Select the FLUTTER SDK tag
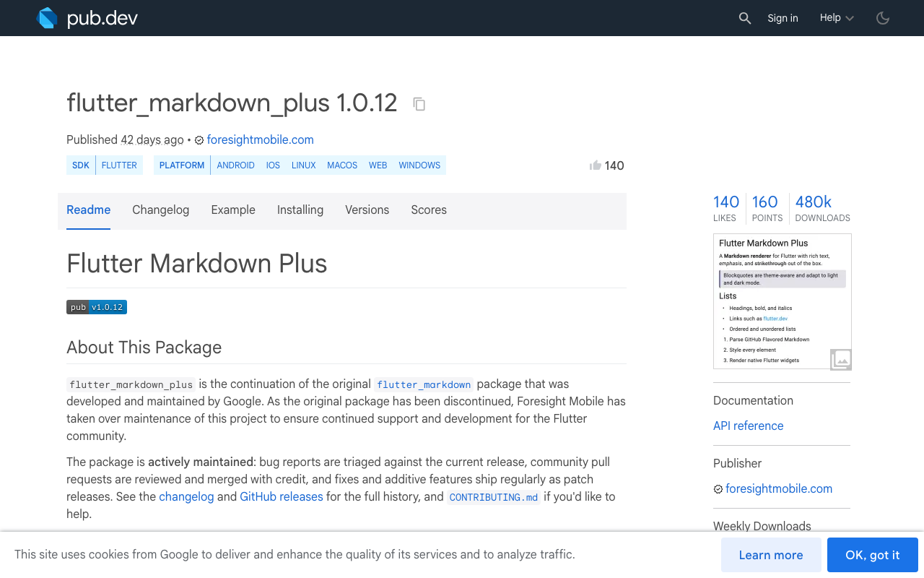924x578 pixels. pyautogui.click(x=119, y=165)
